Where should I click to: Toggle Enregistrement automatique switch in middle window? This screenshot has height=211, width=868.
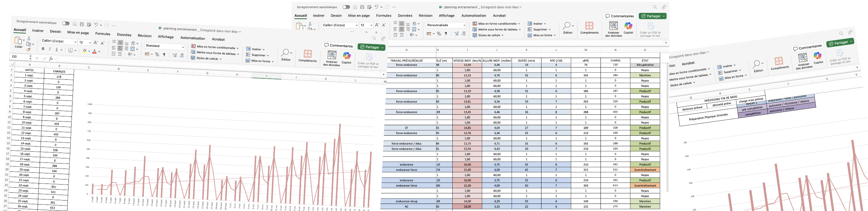(346, 7)
